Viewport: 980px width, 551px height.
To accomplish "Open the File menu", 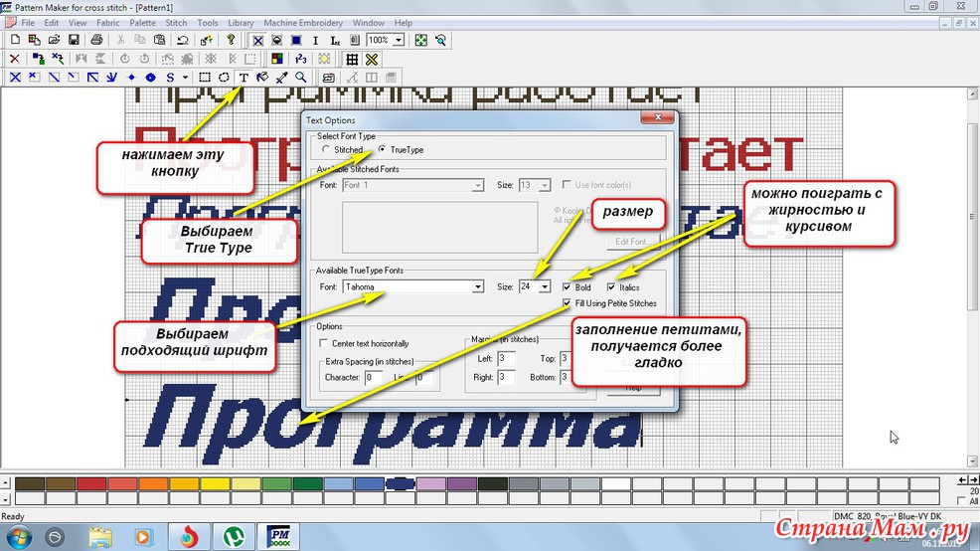I will tap(28, 23).
